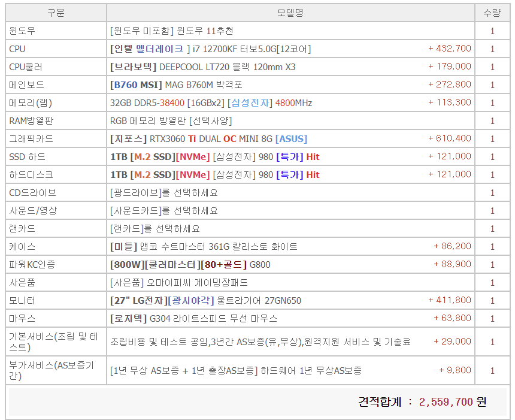Click the 모델명 column header

[290, 13]
